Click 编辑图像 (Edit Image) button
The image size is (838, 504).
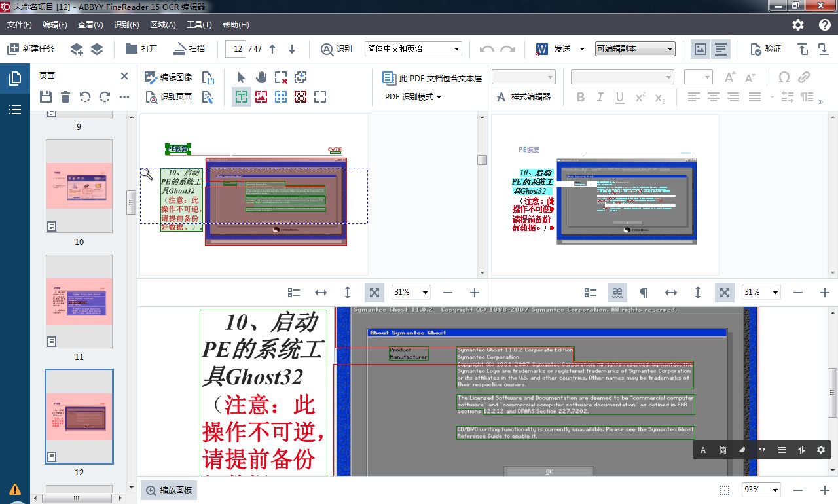click(168, 77)
